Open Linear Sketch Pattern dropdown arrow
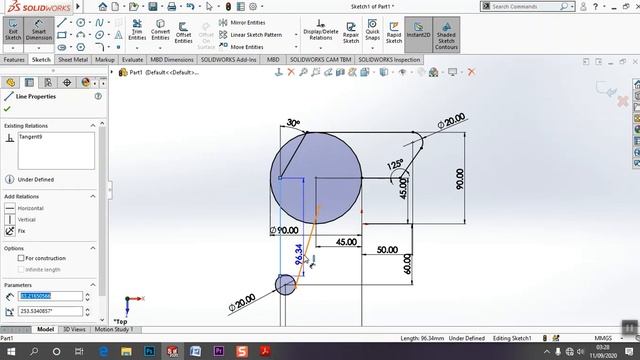 point(296,35)
